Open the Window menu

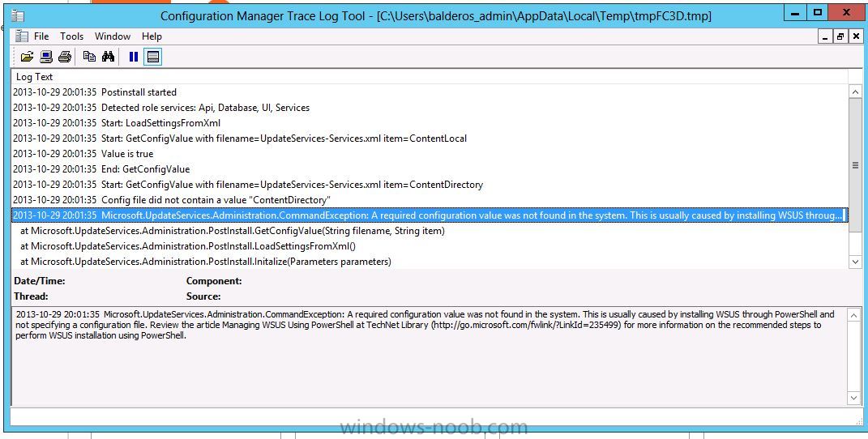113,36
